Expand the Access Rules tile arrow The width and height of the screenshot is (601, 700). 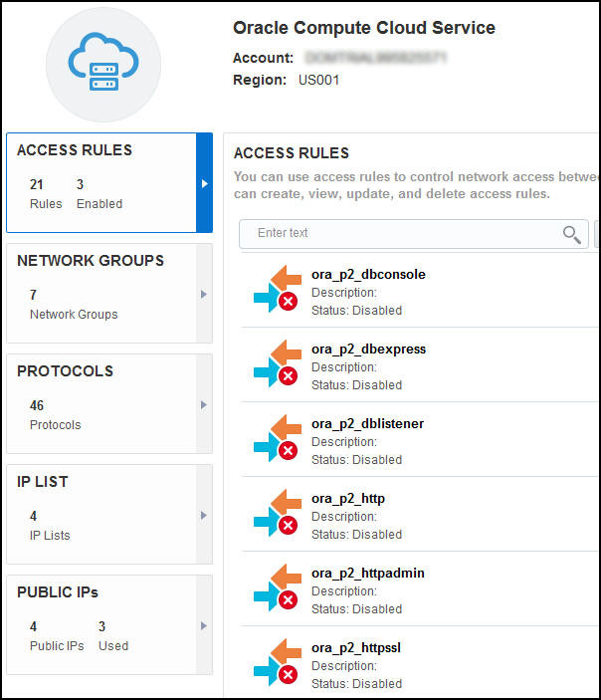click(204, 183)
